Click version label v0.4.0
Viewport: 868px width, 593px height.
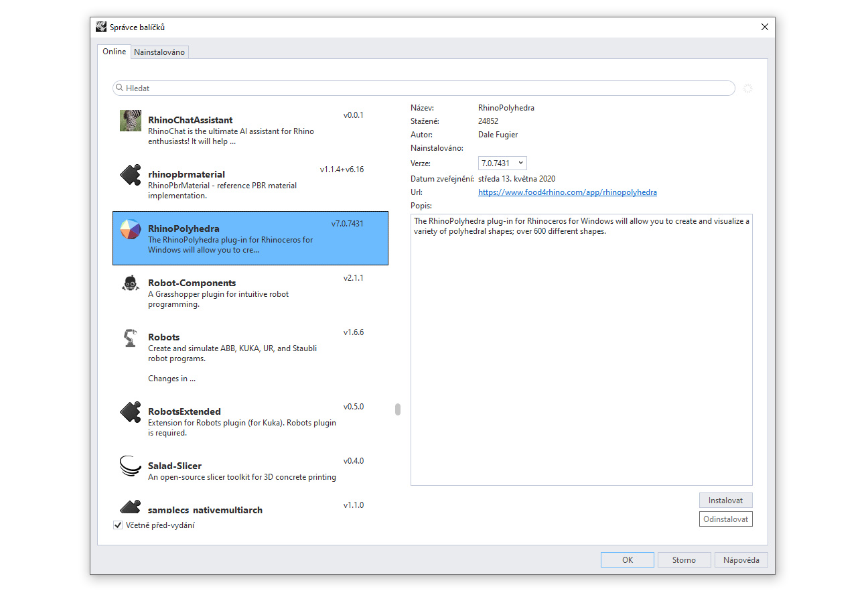354,461
